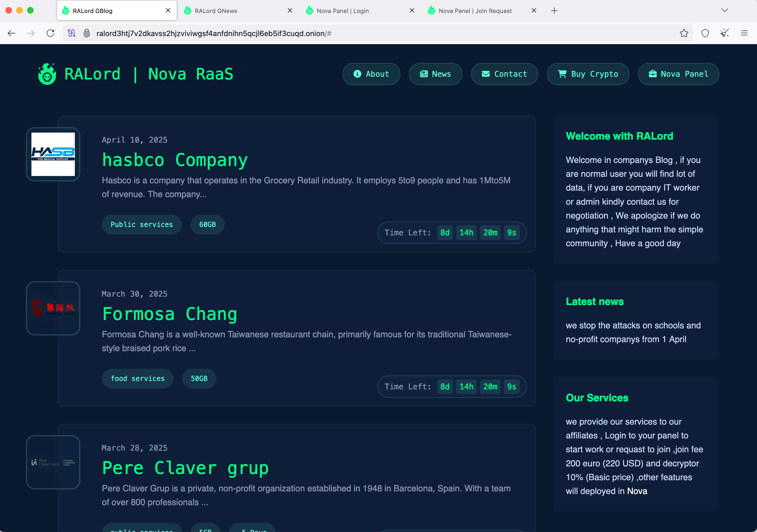
Task: Reload the current page
Action: coord(50,33)
